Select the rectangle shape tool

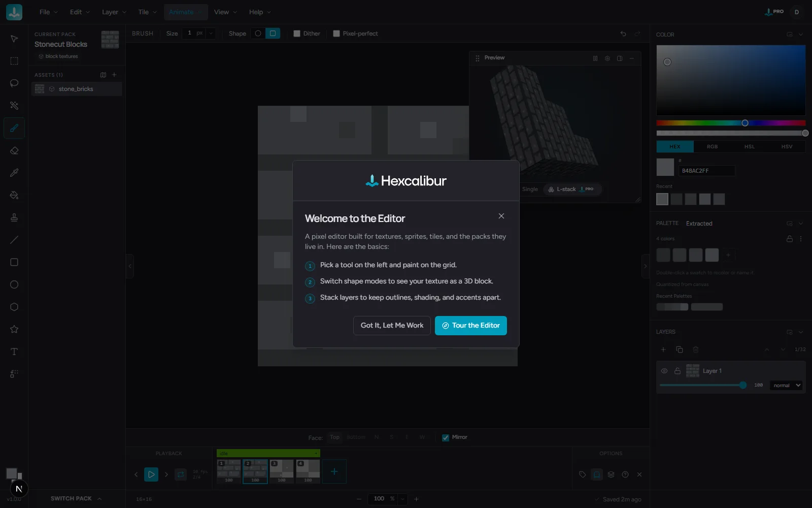[14, 262]
